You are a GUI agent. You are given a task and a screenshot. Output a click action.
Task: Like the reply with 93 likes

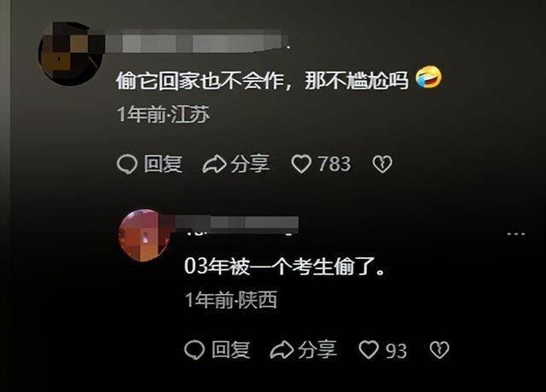coord(369,349)
